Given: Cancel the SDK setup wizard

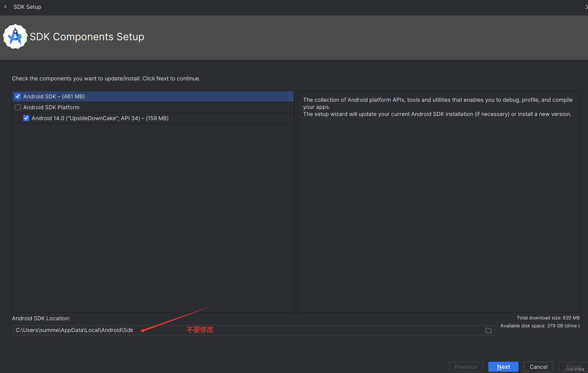Looking at the screenshot, I should tap(538, 367).
